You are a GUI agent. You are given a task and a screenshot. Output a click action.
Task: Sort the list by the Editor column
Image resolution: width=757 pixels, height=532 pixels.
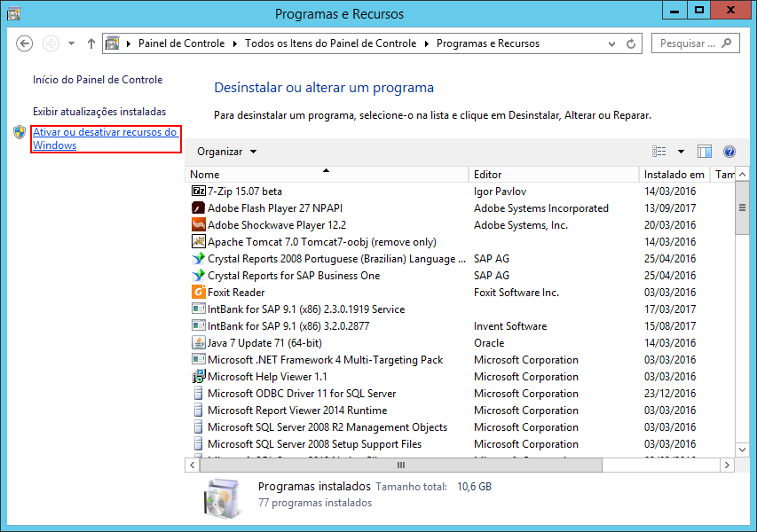point(554,174)
